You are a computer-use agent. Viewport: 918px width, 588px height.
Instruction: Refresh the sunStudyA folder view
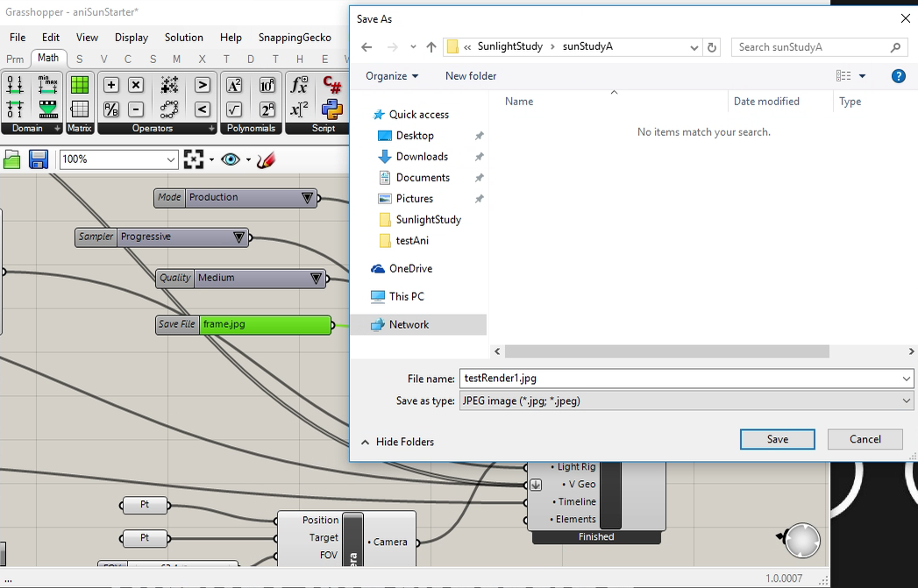pos(712,47)
